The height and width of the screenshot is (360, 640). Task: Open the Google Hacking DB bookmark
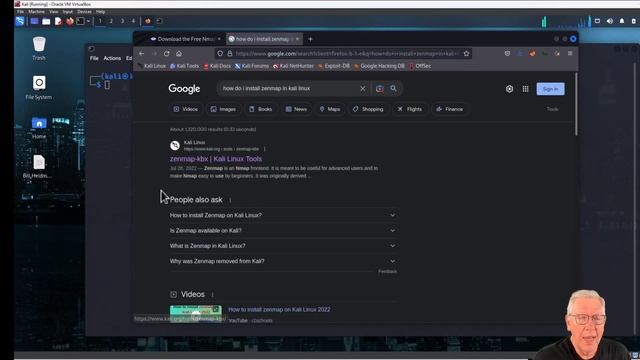coord(379,66)
